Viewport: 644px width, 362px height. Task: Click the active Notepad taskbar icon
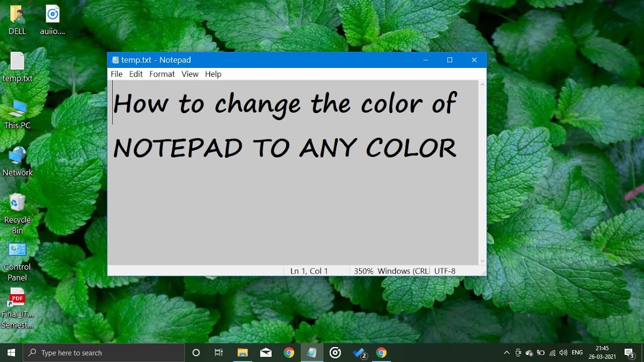[312, 352]
